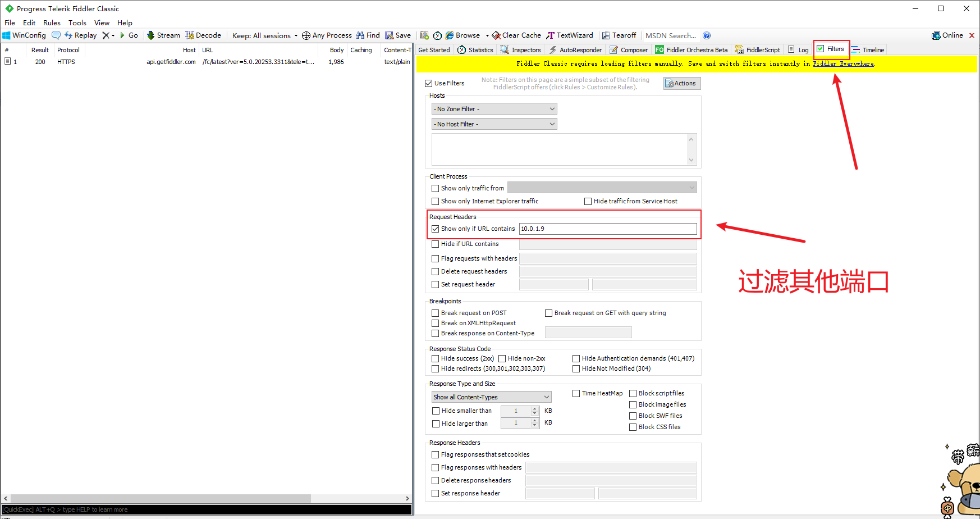980x519 pixels.
Task: Open the Help menu
Action: coord(125,23)
